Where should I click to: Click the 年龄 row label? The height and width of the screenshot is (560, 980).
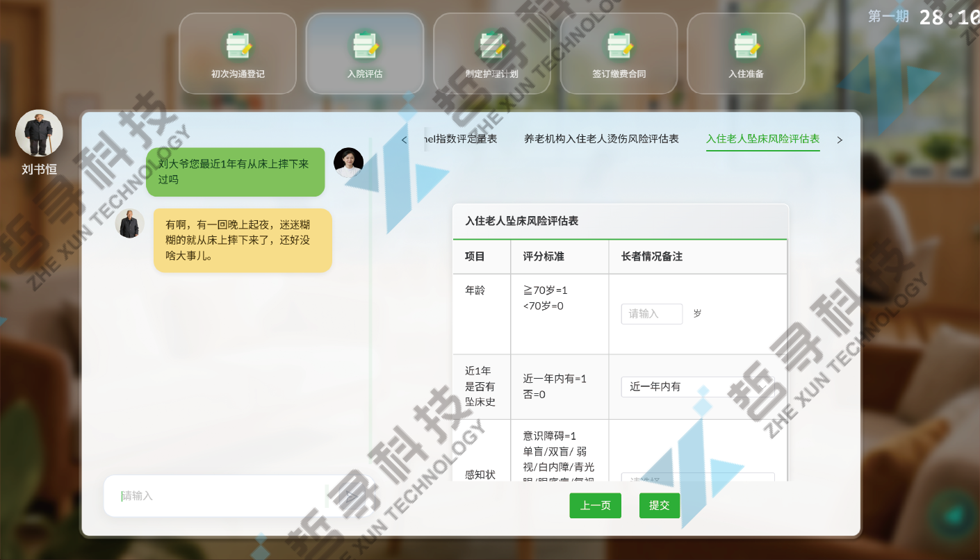coord(475,290)
